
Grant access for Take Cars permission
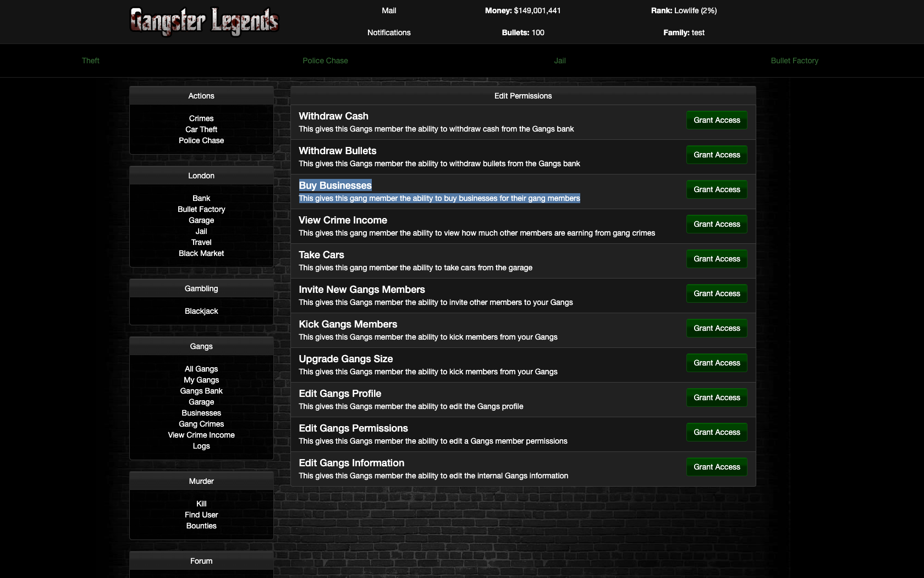716,259
